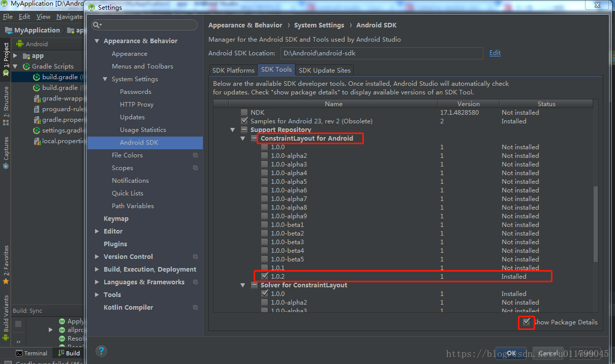Switch to SDK Platforms tab
Viewport: 615px width, 364px height.
click(x=233, y=70)
